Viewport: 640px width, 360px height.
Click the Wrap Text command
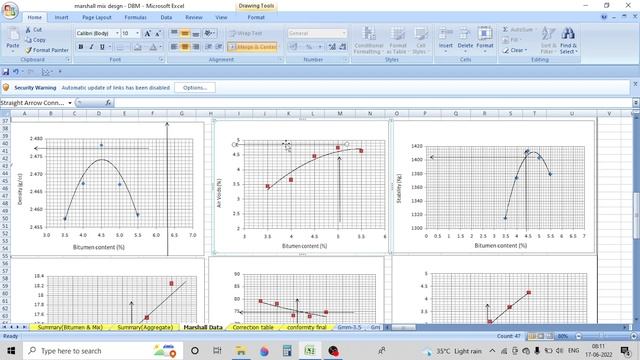(x=246, y=33)
